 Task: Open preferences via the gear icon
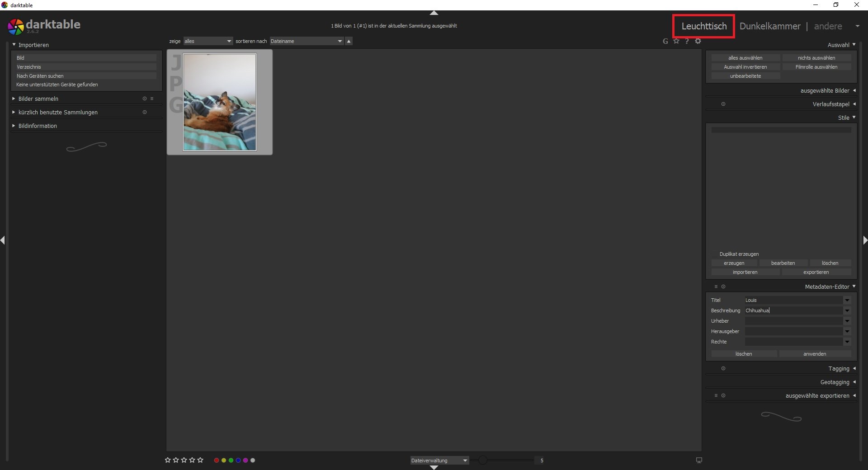[x=698, y=41]
